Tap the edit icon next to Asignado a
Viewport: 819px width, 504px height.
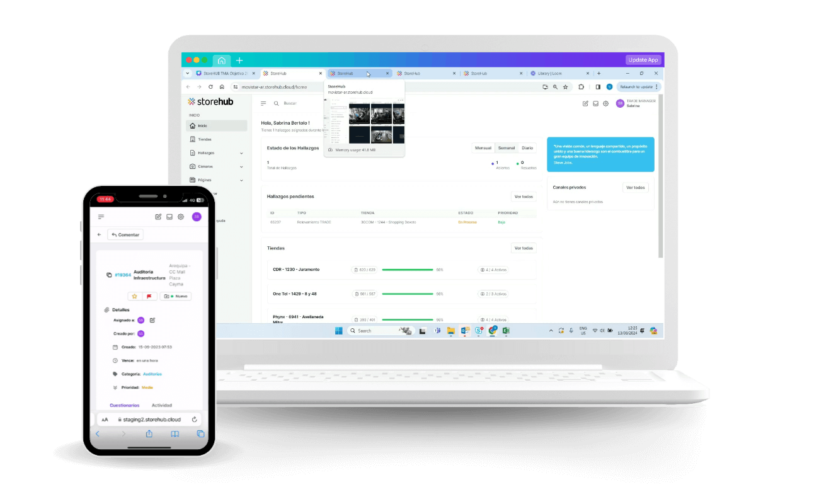point(152,320)
